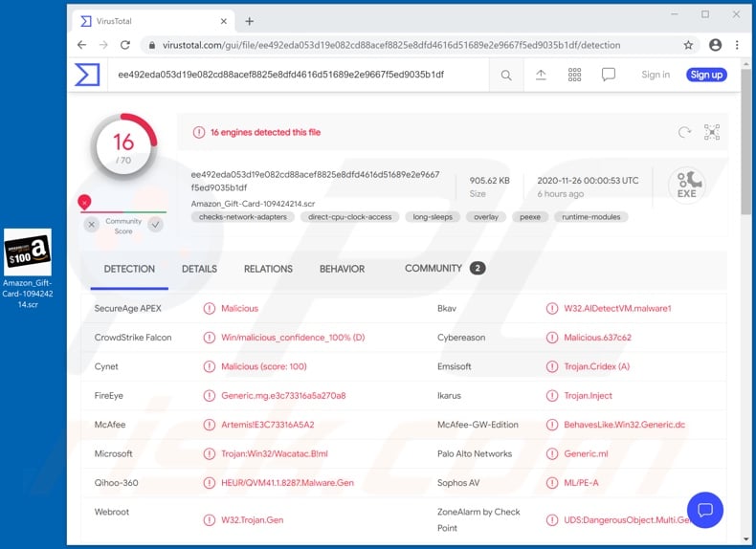This screenshot has width=756, height=549.
Task: Click runtime-modules tag
Action: (591, 217)
